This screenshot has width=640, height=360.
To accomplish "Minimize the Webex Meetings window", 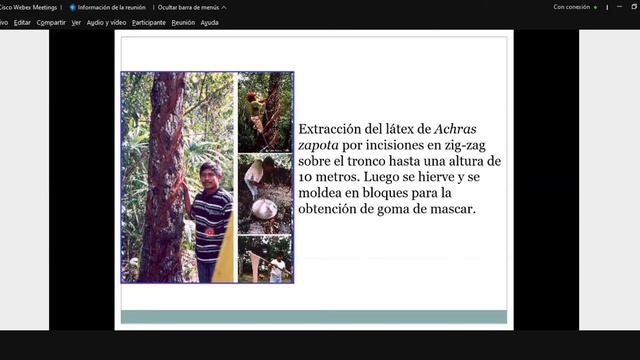I will [x=620, y=7].
